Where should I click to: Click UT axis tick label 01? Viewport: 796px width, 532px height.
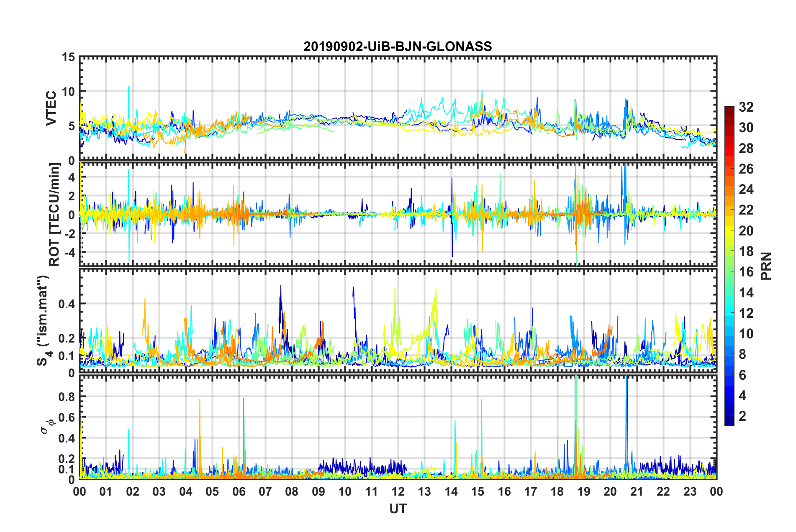[x=106, y=491]
